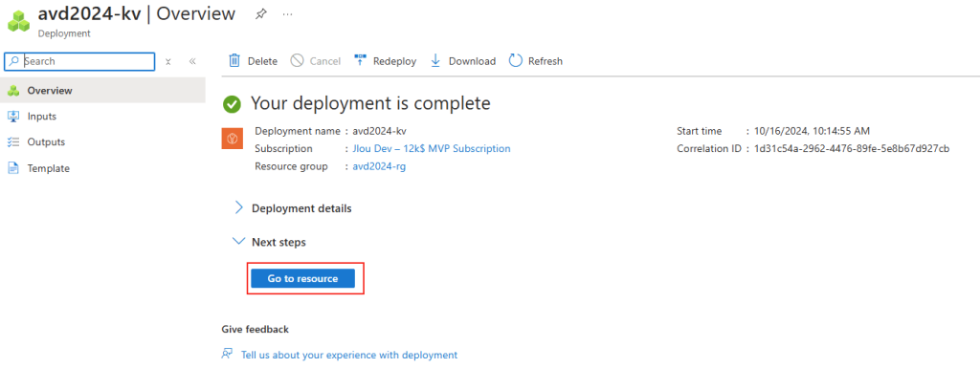Screen dimensions: 980x368
Task: Click the Template document icon in sidebar
Action: click(13, 168)
